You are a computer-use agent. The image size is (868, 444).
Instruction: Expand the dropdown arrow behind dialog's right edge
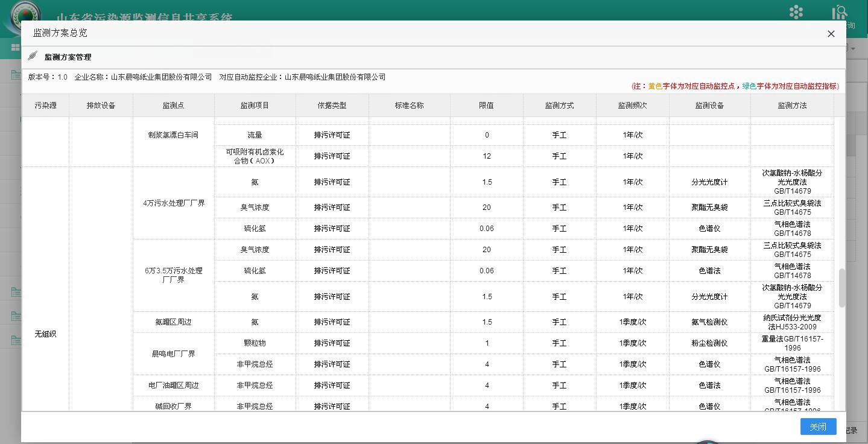tap(855, 48)
